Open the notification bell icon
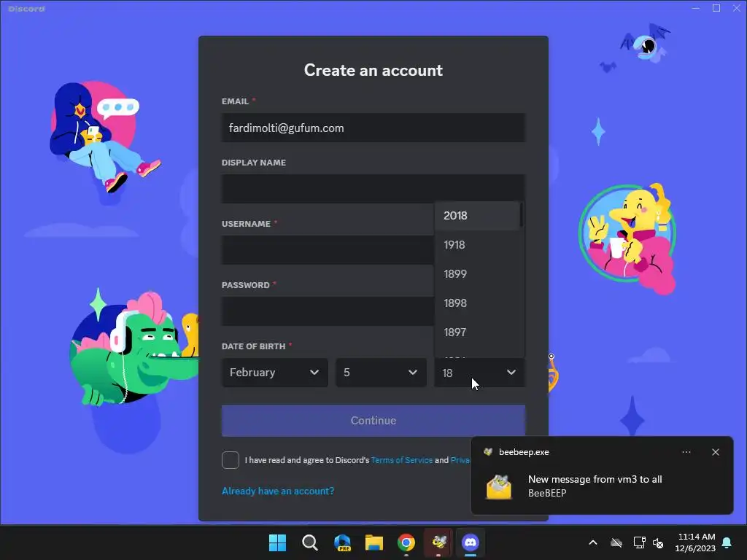Image resolution: width=747 pixels, height=560 pixels. point(727,542)
